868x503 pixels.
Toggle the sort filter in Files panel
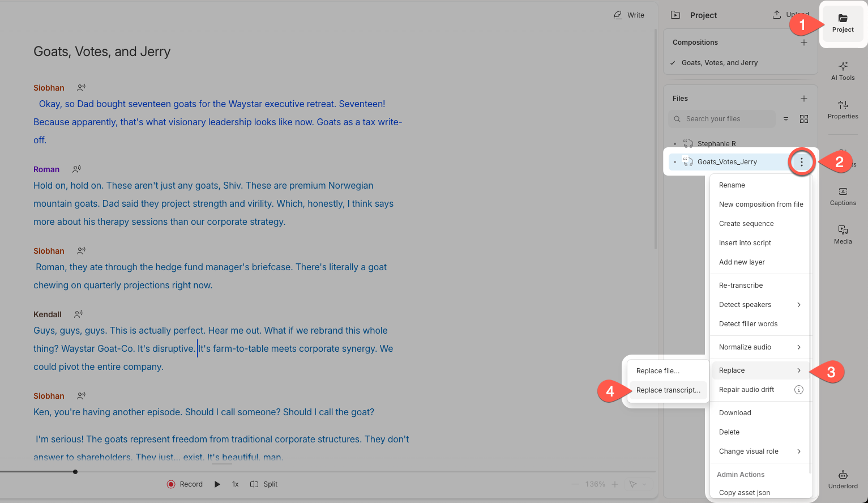[x=786, y=119]
